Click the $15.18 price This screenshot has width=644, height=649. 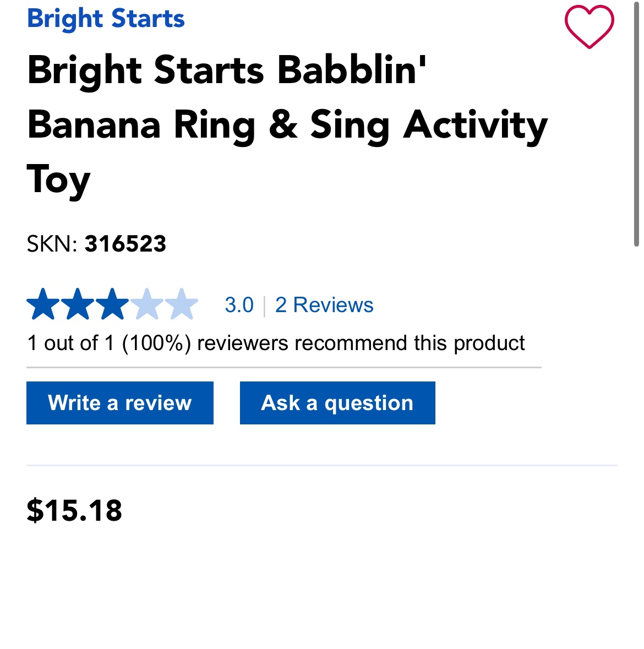(x=74, y=510)
